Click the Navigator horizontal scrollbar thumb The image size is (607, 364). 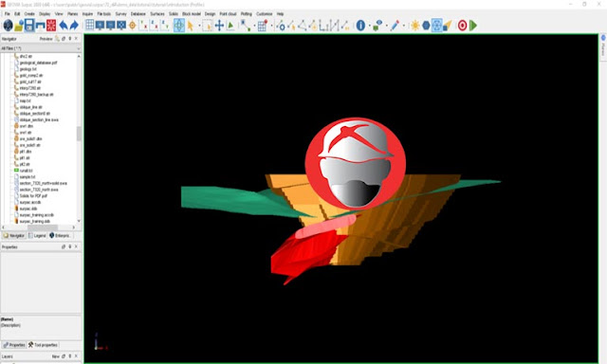pos(42,227)
